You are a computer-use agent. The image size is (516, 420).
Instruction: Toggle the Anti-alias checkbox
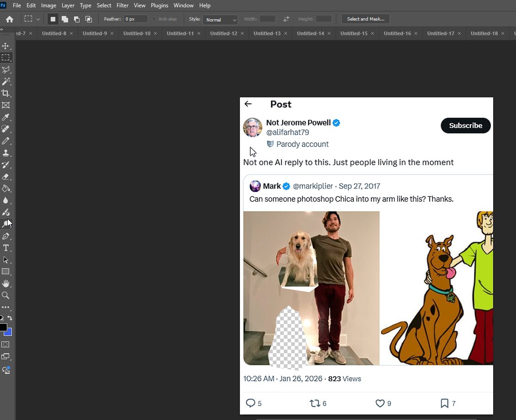[x=154, y=19]
